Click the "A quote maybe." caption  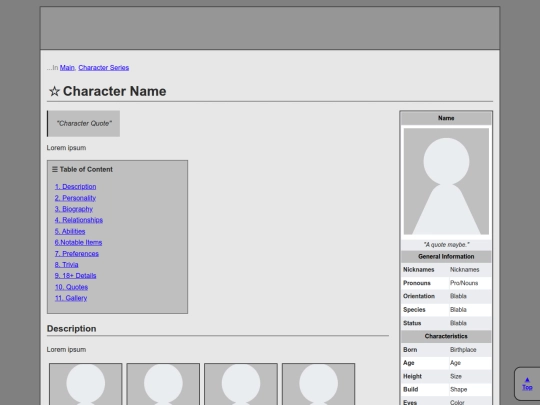[446, 245]
